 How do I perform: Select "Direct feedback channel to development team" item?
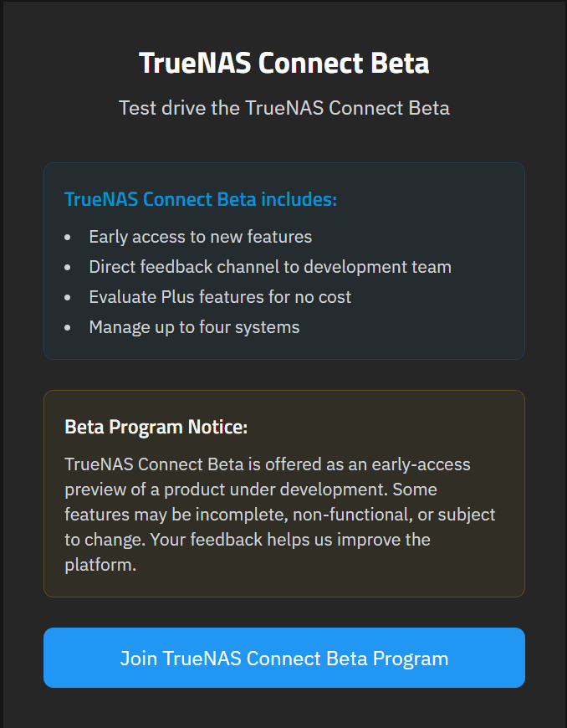click(270, 267)
